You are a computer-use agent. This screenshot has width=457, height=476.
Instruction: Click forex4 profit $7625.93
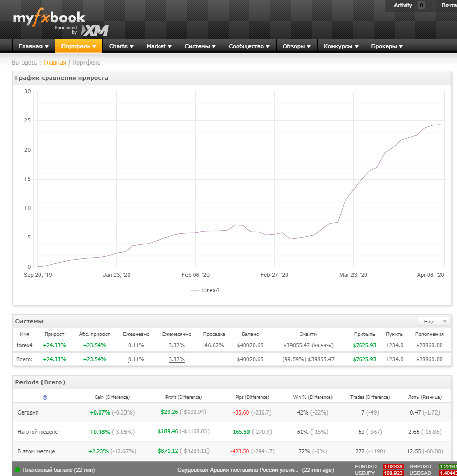coord(364,345)
